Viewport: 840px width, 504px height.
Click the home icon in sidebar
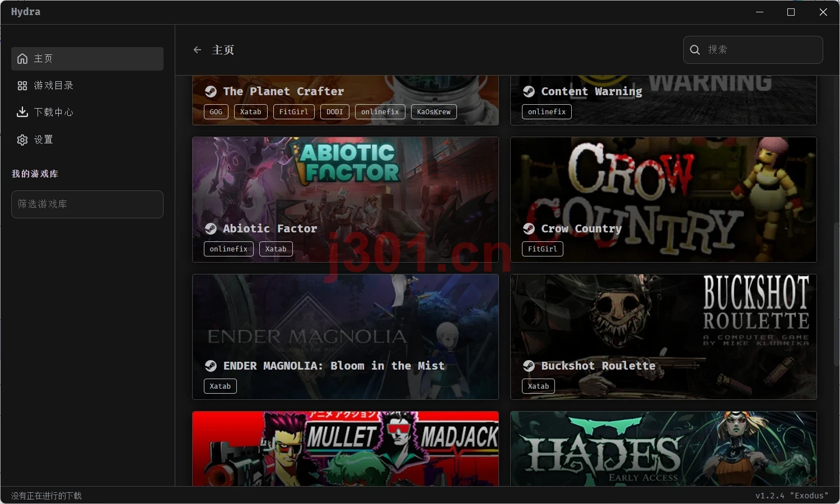pos(22,59)
